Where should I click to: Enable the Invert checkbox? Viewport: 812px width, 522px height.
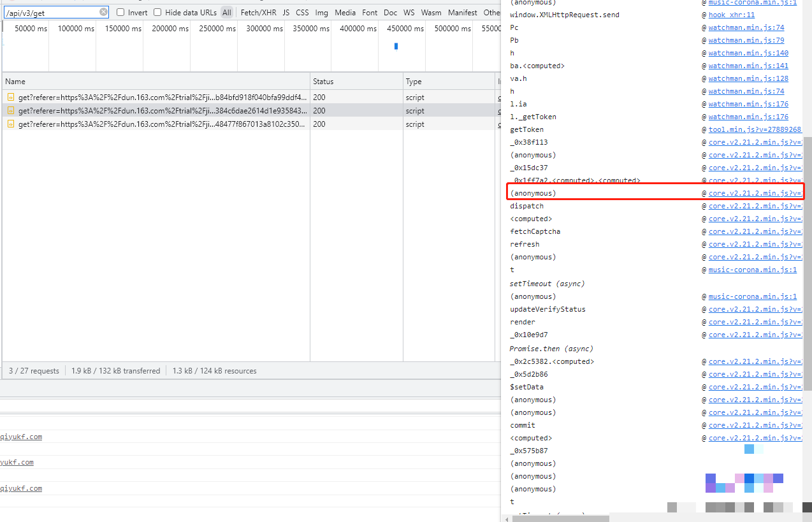[120, 12]
